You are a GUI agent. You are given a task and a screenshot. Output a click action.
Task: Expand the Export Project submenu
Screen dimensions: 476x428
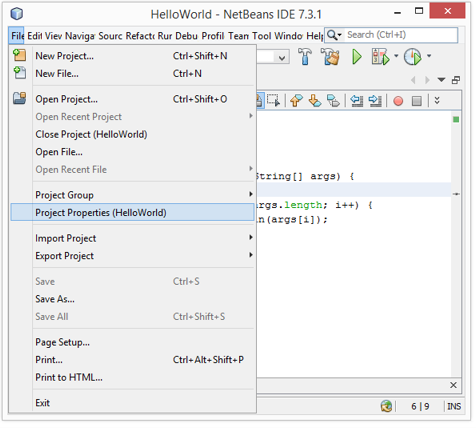(251, 255)
